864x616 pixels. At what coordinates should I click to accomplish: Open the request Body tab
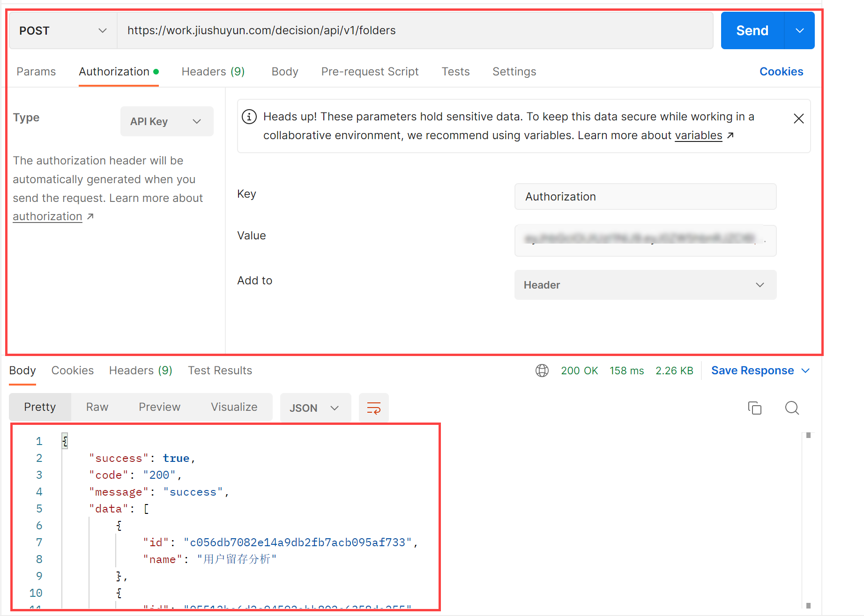[285, 72]
